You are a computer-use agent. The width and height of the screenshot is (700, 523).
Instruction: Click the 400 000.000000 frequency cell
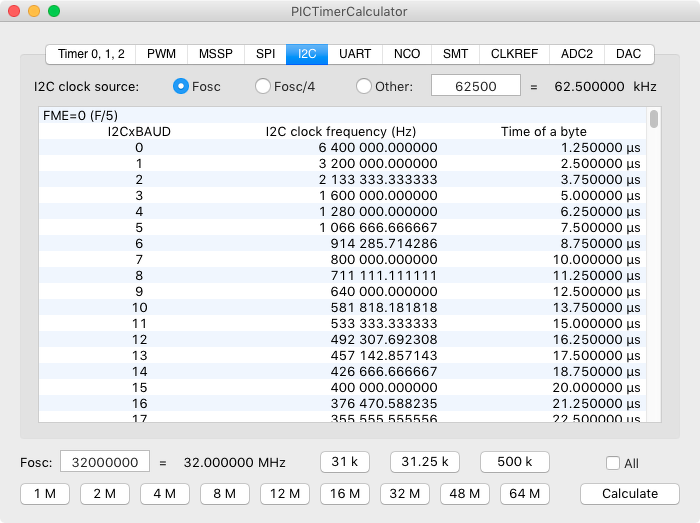(x=384, y=388)
